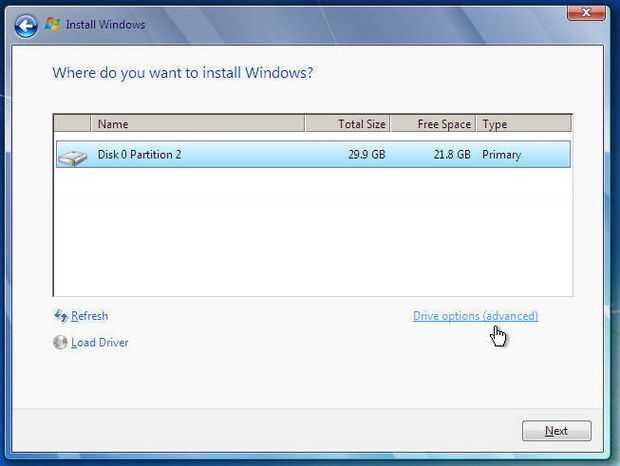Click the Primary type cell

click(x=501, y=155)
